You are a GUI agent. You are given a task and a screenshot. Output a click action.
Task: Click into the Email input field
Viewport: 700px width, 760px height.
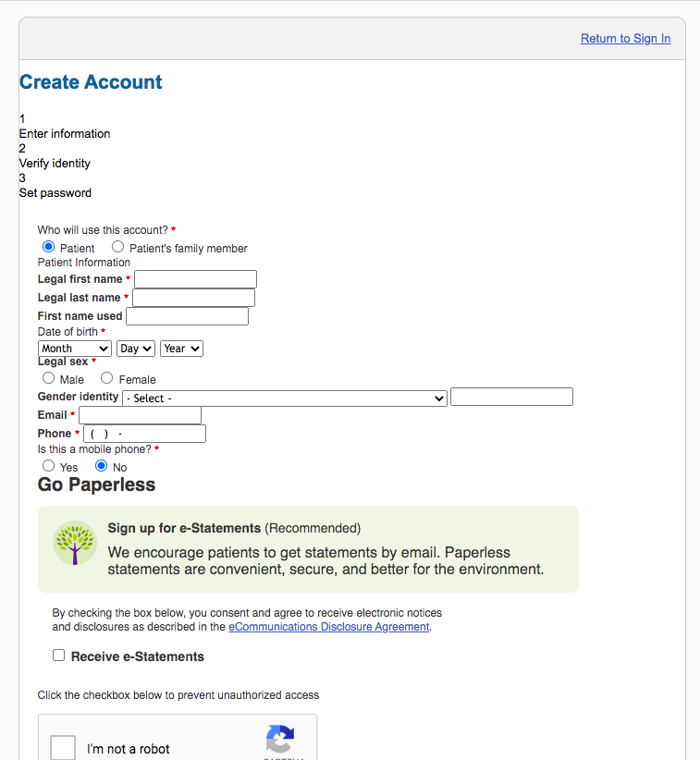point(140,415)
